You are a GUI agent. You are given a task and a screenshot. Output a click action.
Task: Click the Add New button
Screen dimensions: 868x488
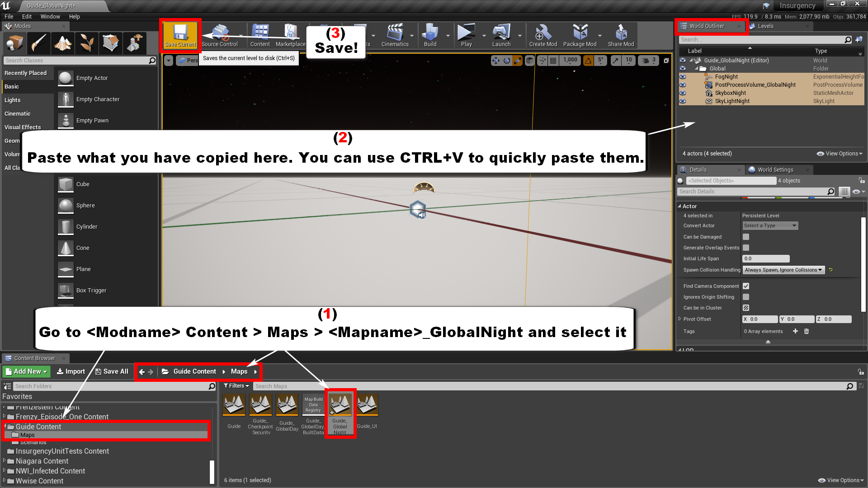point(26,371)
